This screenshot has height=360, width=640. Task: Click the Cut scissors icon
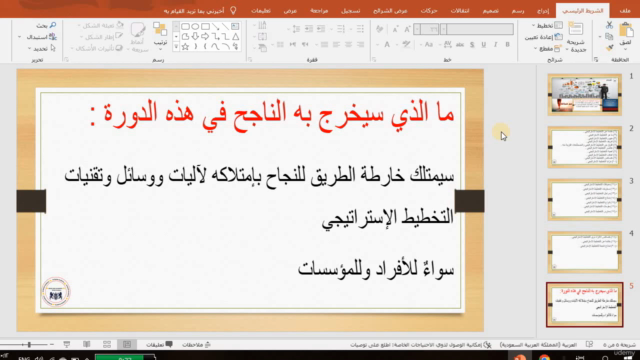(609, 25)
